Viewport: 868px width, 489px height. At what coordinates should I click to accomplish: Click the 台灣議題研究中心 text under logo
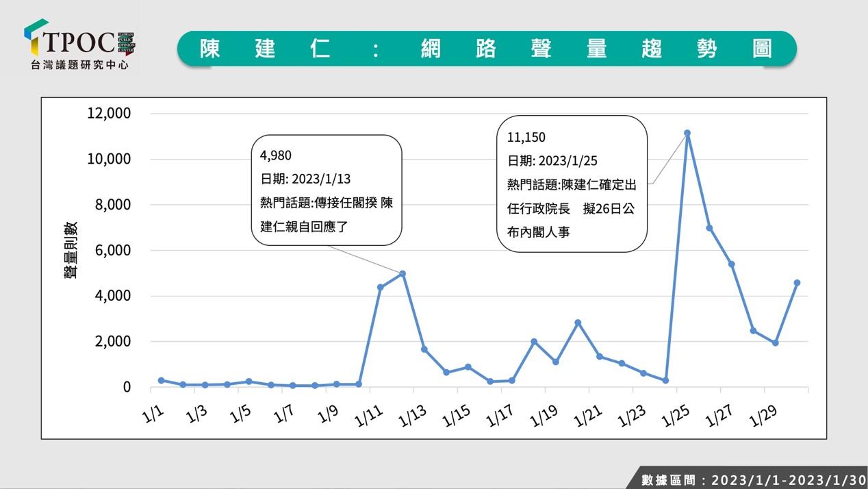[79, 66]
